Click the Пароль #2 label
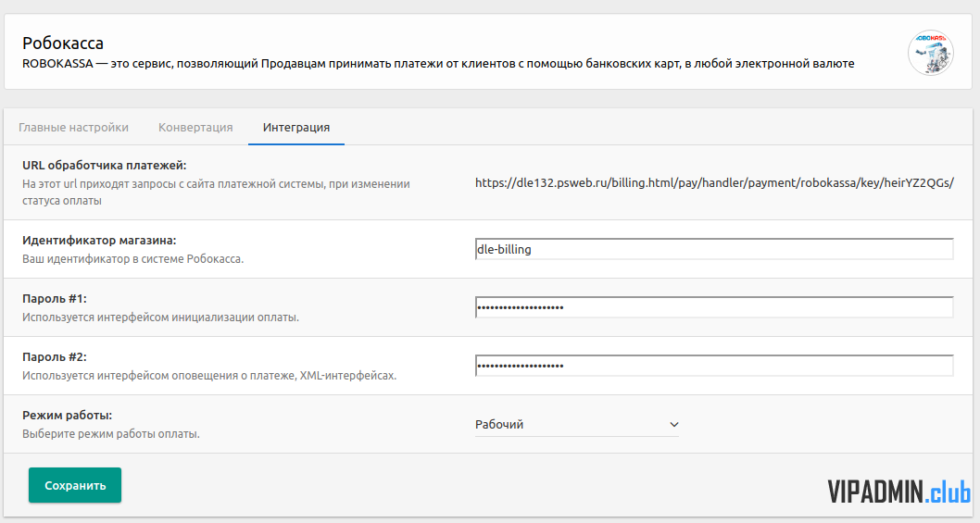 [x=55, y=356]
